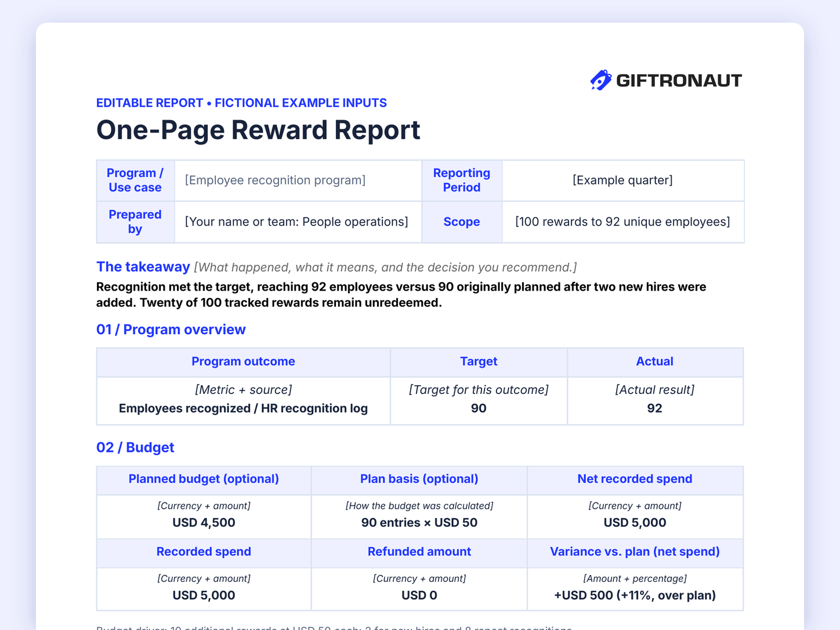Click 'USD 5,000' under Net recorded spend
Image resolution: width=840 pixels, height=630 pixels.
coord(635,523)
